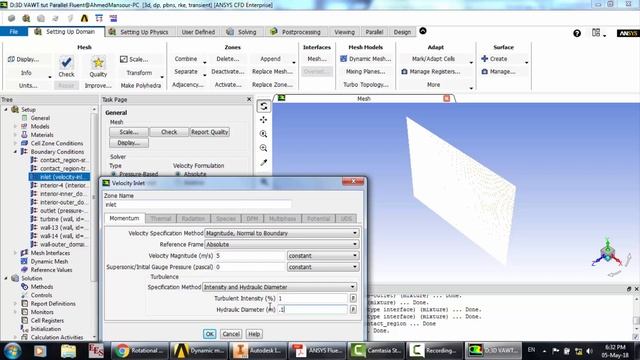Open the Postprocessing ribbon tab
Screen dimensions: 640x360
point(297,32)
